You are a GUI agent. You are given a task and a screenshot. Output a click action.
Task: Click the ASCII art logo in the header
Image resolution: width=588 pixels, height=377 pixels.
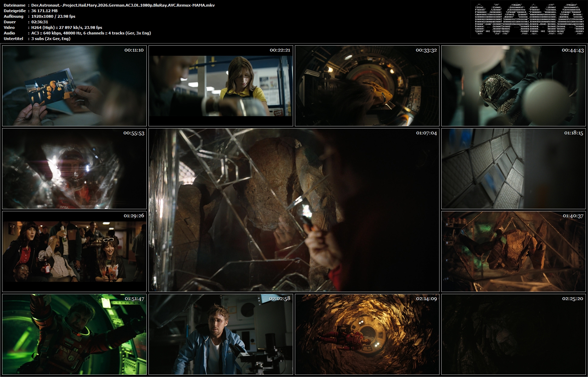529,19
